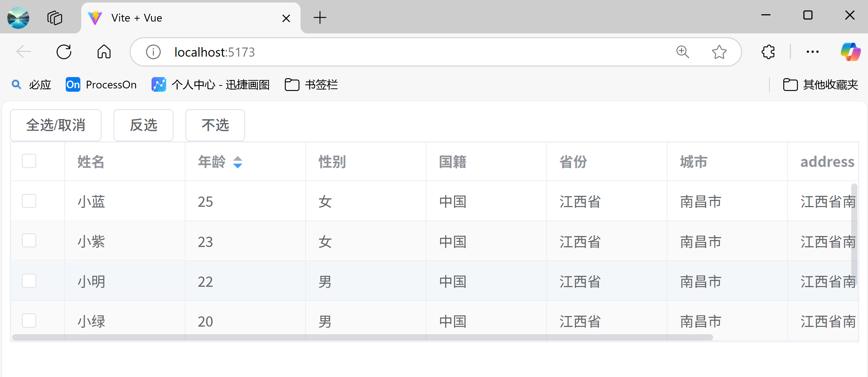Viewport: 868px width, 377px height.
Task: Open the extensions puzzle icon
Action: 768,52
